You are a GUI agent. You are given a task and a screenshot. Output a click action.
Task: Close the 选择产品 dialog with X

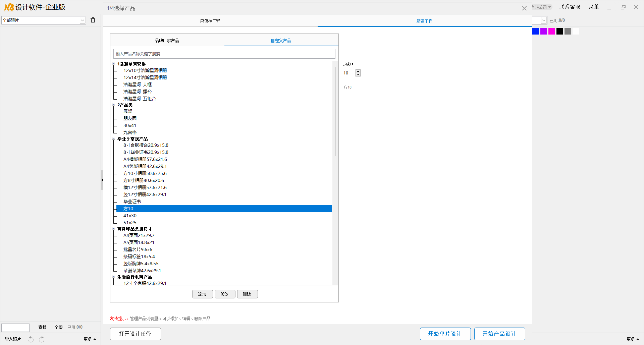524,8
